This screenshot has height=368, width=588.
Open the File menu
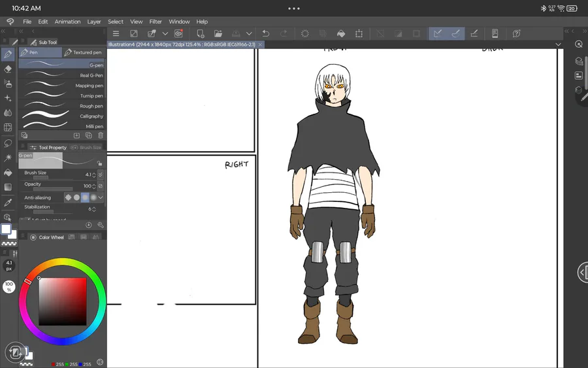click(27, 22)
